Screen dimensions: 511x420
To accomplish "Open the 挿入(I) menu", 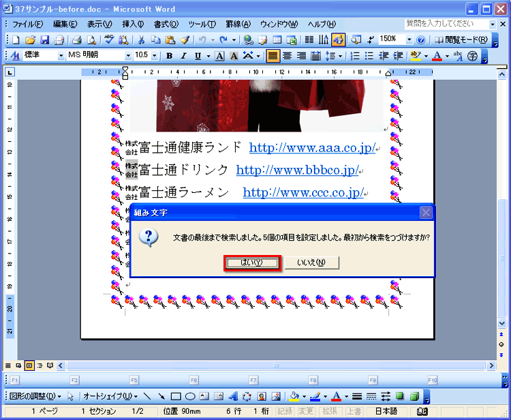I will pos(133,24).
